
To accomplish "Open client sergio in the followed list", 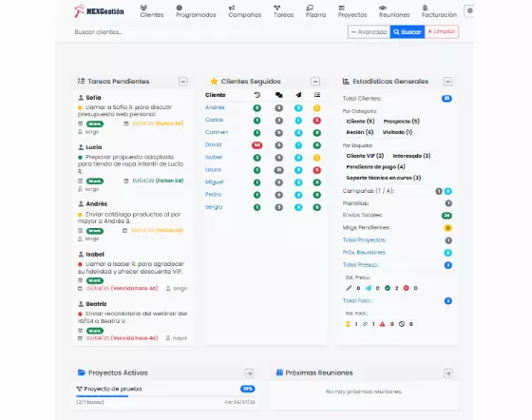I will (x=214, y=207).
